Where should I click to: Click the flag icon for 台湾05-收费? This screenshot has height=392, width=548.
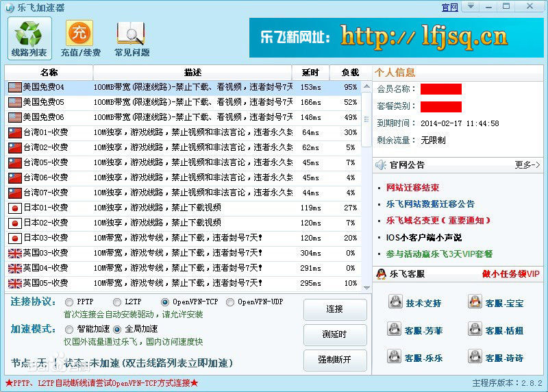[15, 162]
